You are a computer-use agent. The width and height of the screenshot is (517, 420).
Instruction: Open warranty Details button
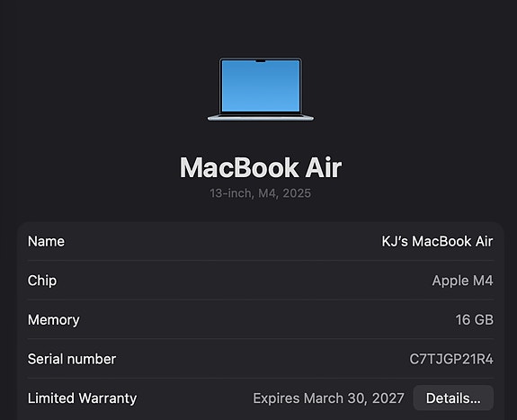point(453,398)
